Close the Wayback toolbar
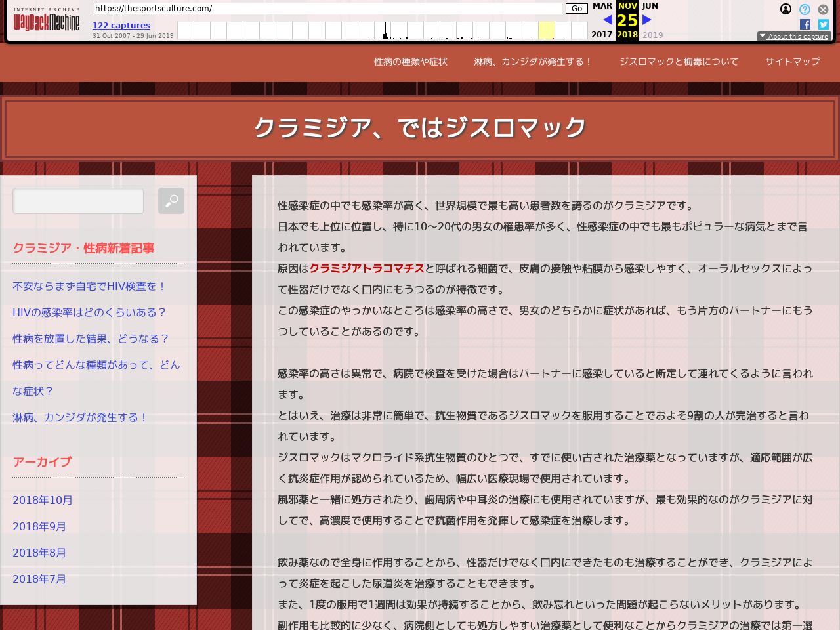The height and width of the screenshot is (630, 840). (823, 9)
